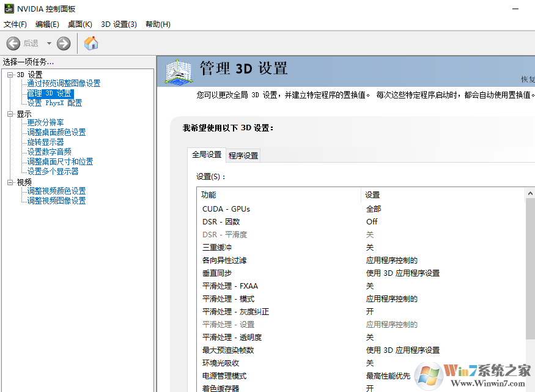Click the Back arrow navigation icon
535x392 pixels.
(x=13, y=43)
